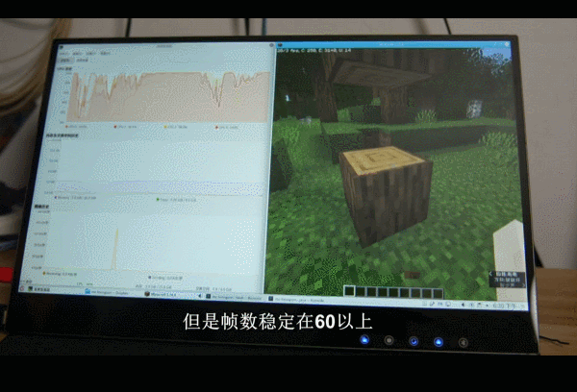Click the Memory legend entry

coord(75,198)
